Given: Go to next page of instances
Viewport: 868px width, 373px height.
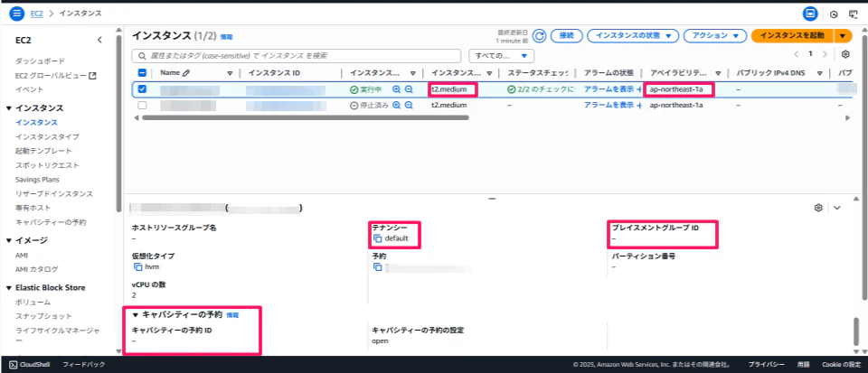Looking at the screenshot, I should (825, 54).
